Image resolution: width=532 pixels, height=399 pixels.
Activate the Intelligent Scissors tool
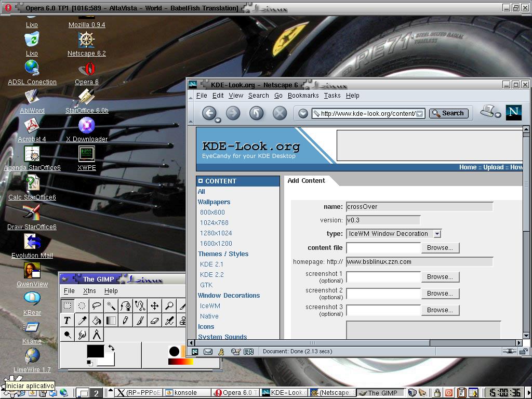(140, 305)
